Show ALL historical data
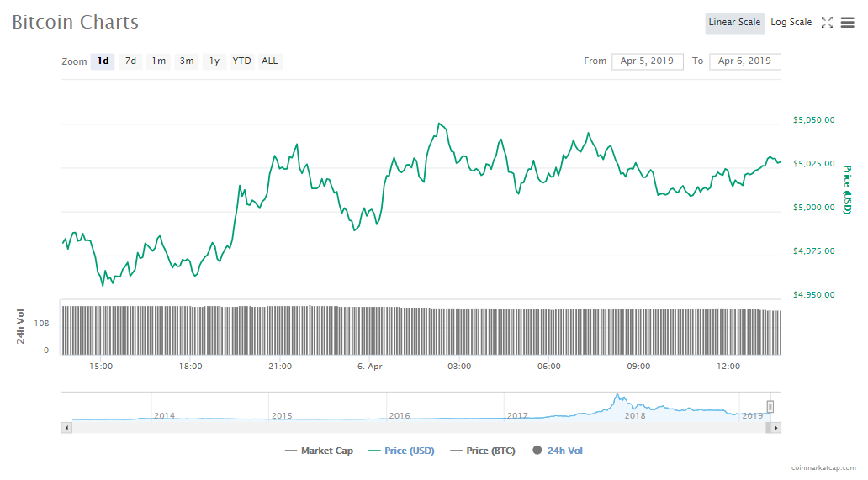The image size is (868, 480). click(269, 61)
